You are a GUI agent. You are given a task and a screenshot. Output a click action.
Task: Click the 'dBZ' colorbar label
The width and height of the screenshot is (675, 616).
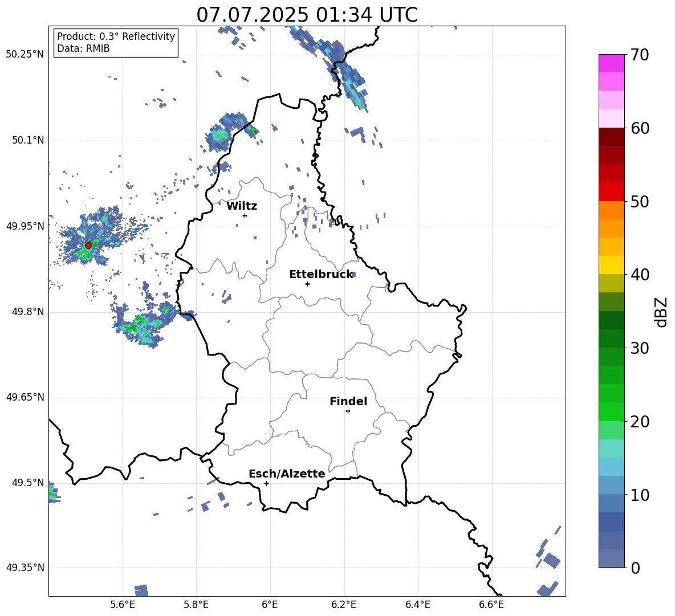point(662,312)
